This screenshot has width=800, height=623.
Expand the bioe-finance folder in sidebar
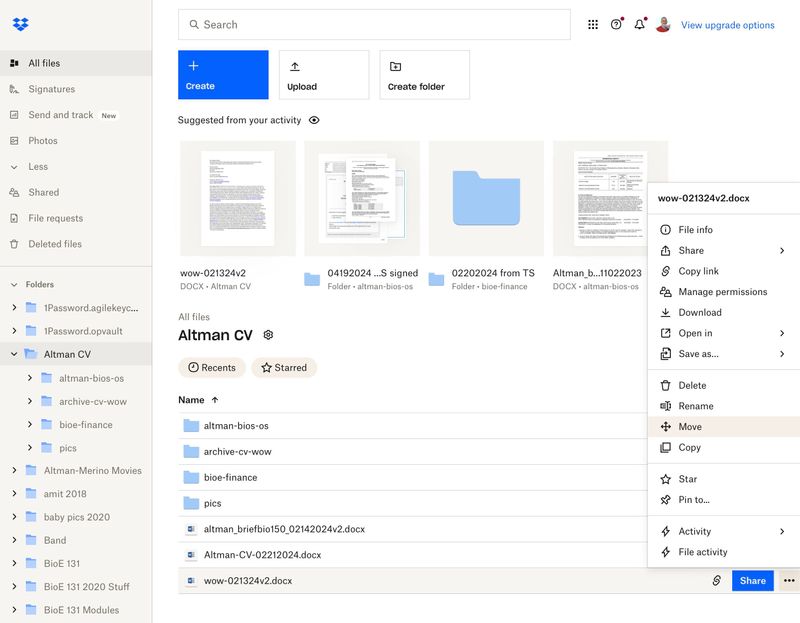click(30, 425)
